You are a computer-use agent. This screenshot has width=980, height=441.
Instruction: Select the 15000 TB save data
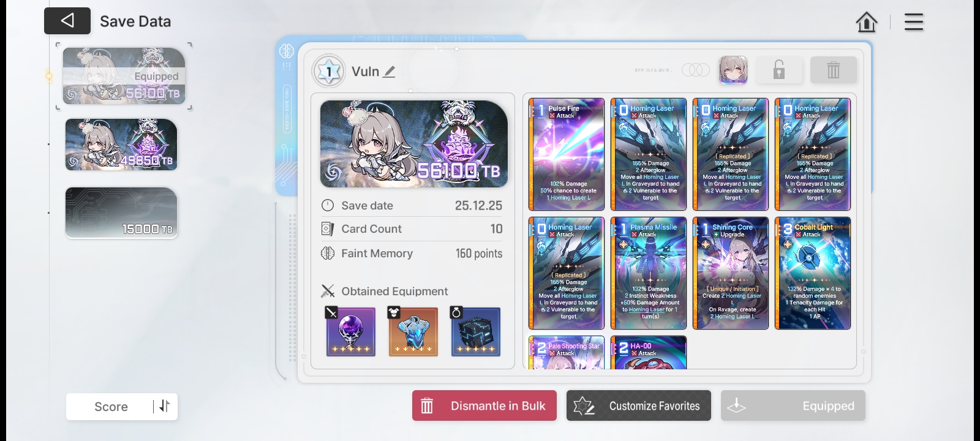(121, 213)
